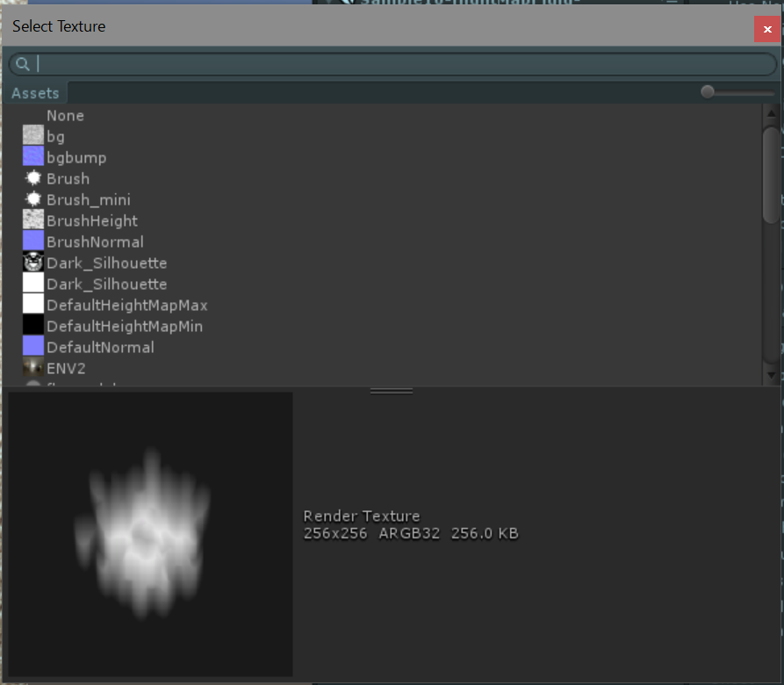Click the black DefaultHeightMapMin icon
784x685 pixels.
33,325
